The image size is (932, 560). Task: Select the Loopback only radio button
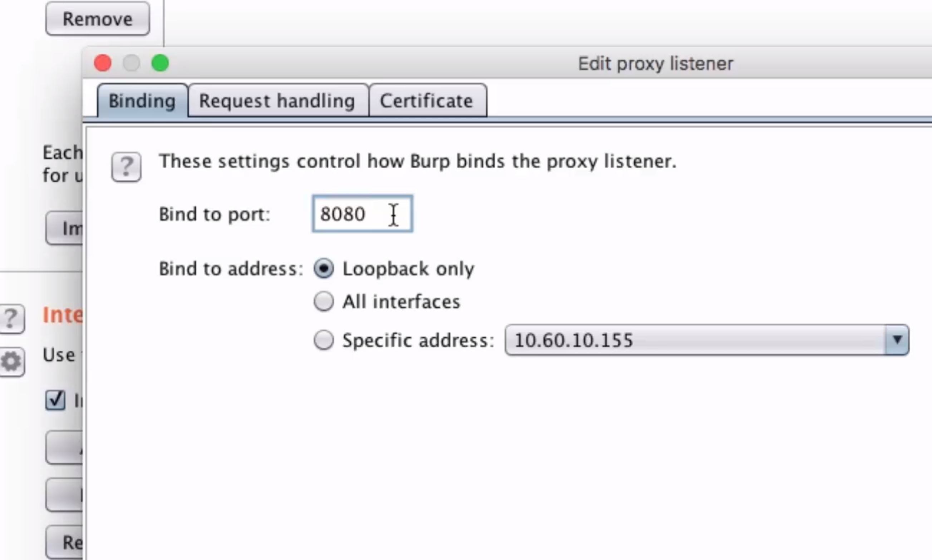click(324, 269)
